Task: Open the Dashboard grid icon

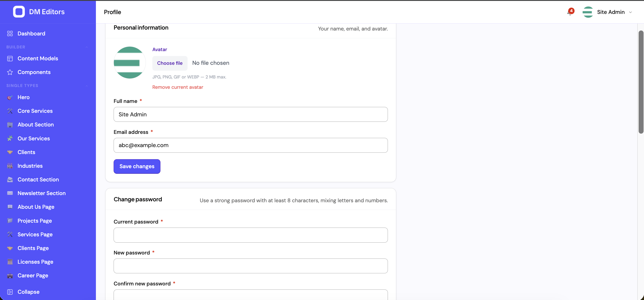Action: tap(10, 34)
